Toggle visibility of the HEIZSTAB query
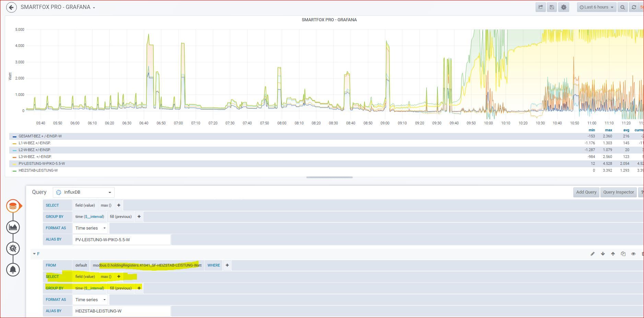This screenshot has height=318, width=644. 633,254
